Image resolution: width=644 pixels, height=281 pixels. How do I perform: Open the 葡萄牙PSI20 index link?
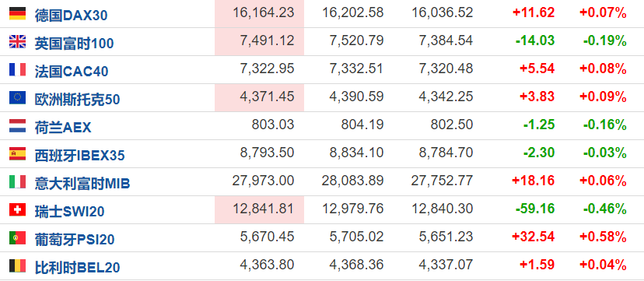[75, 239]
